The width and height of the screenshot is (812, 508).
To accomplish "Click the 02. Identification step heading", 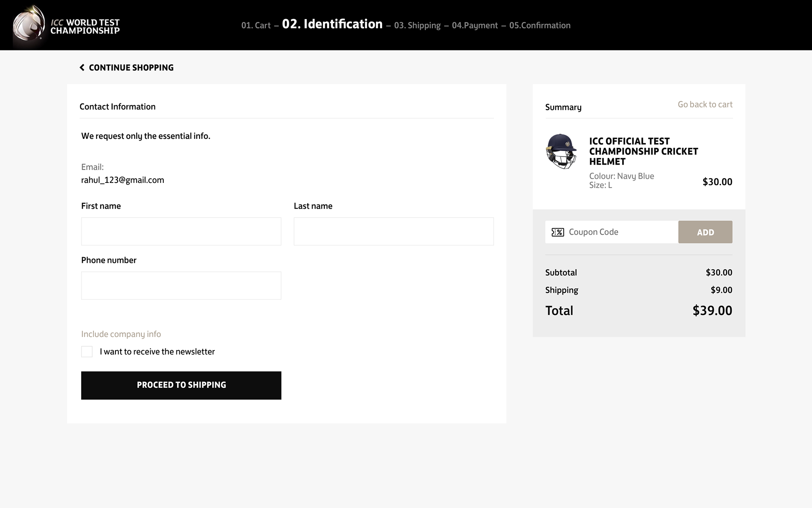I will [x=332, y=24].
